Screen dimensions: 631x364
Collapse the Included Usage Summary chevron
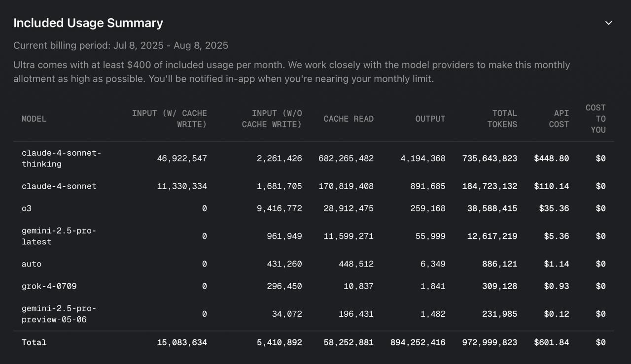(x=608, y=23)
